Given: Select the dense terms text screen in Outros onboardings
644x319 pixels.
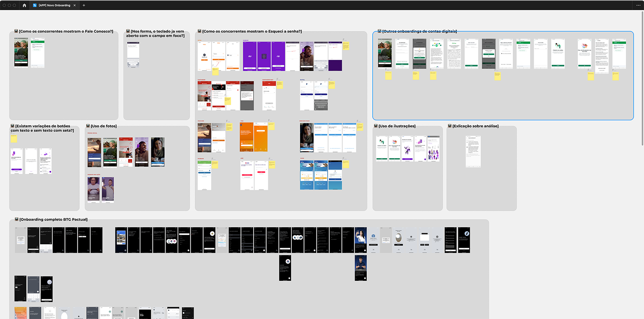Looking at the screenshot, I should click(454, 54).
